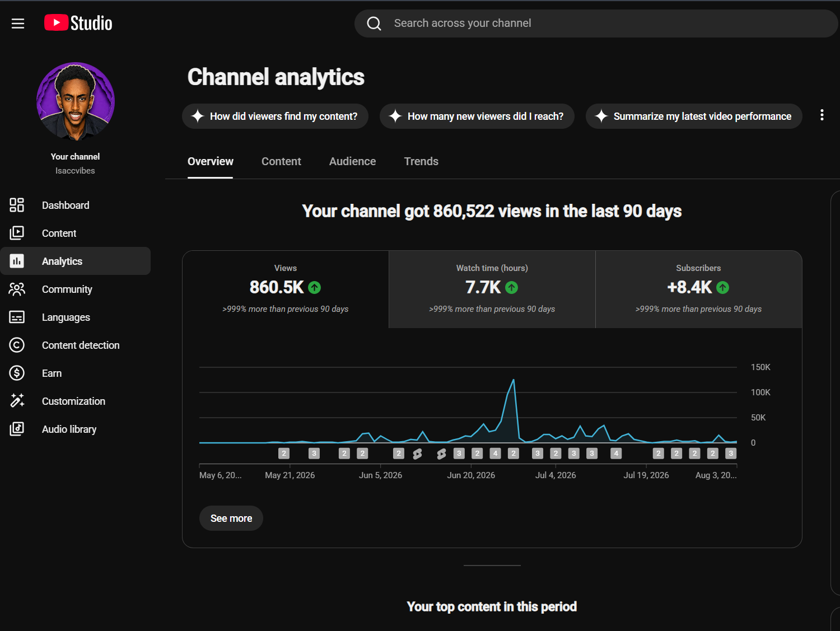
Task: Click the channel profile avatar
Action: point(76,101)
